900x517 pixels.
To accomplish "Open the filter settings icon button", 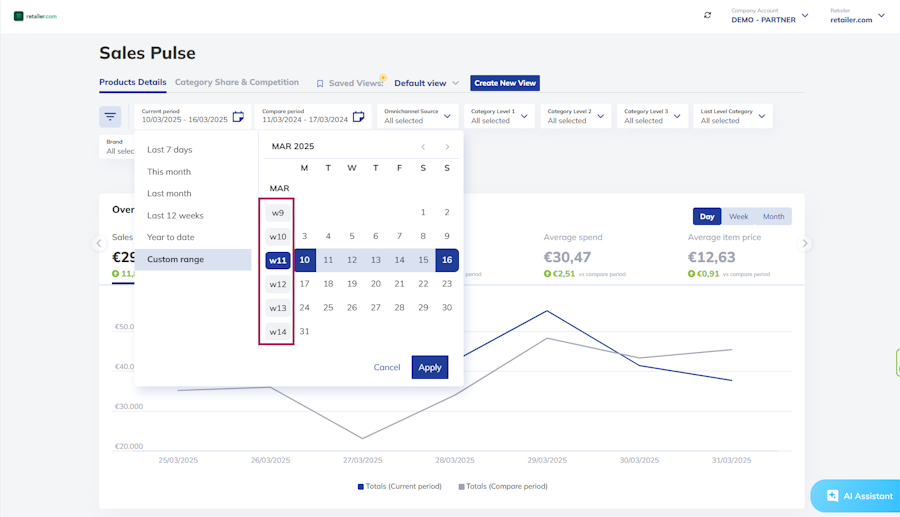I will 110,116.
